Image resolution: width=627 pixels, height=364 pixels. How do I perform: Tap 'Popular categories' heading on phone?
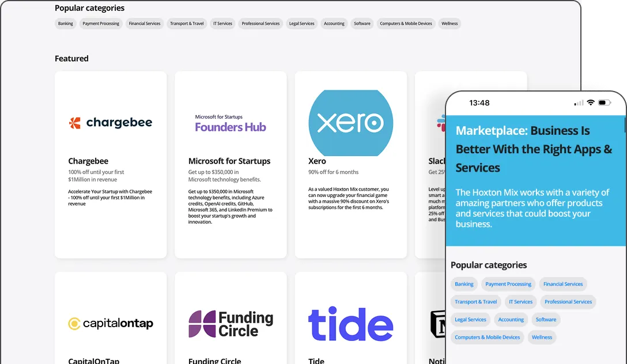coord(489,265)
